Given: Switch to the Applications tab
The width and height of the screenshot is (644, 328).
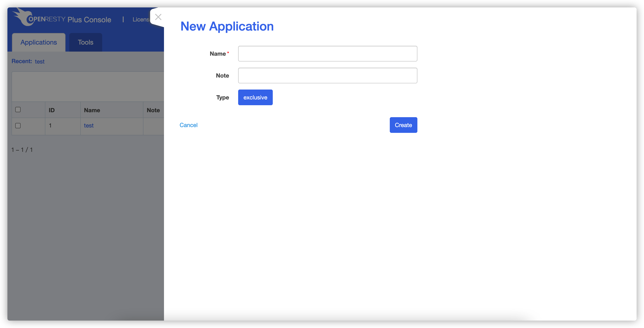Looking at the screenshot, I should [x=39, y=42].
